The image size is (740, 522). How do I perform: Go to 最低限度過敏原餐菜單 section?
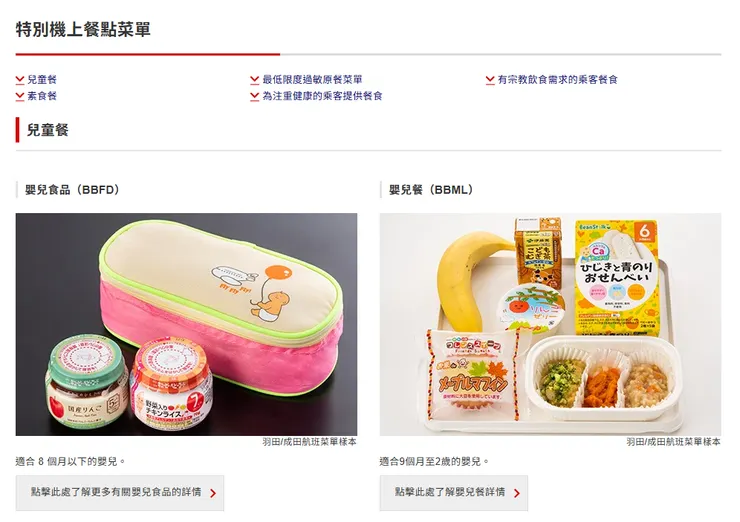(312, 80)
